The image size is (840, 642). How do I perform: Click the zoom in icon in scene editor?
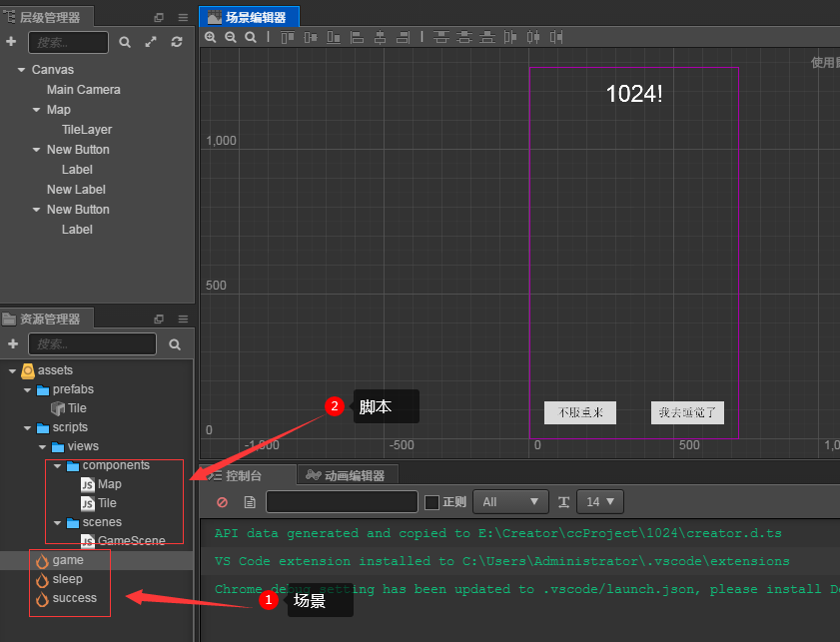click(x=211, y=37)
